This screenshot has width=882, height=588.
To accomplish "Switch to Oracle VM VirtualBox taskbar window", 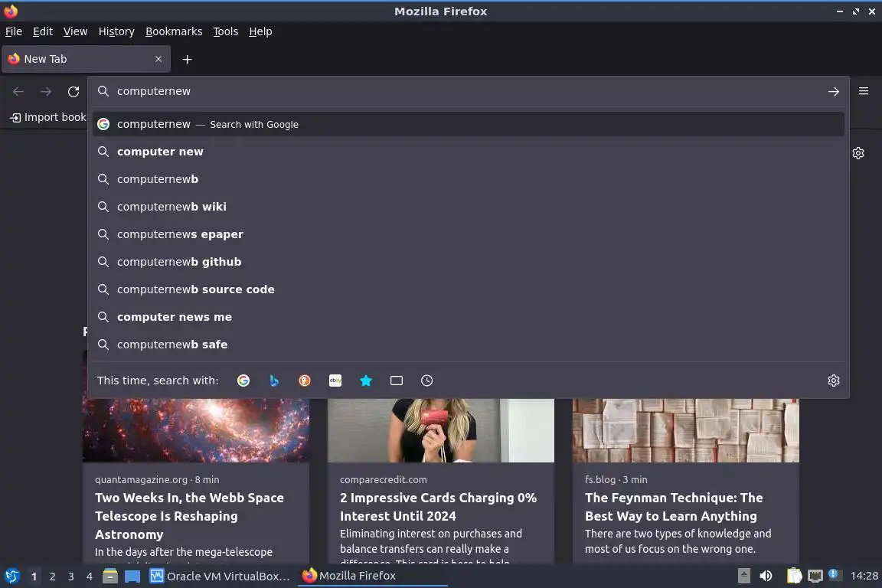I will click(x=220, y=577).
